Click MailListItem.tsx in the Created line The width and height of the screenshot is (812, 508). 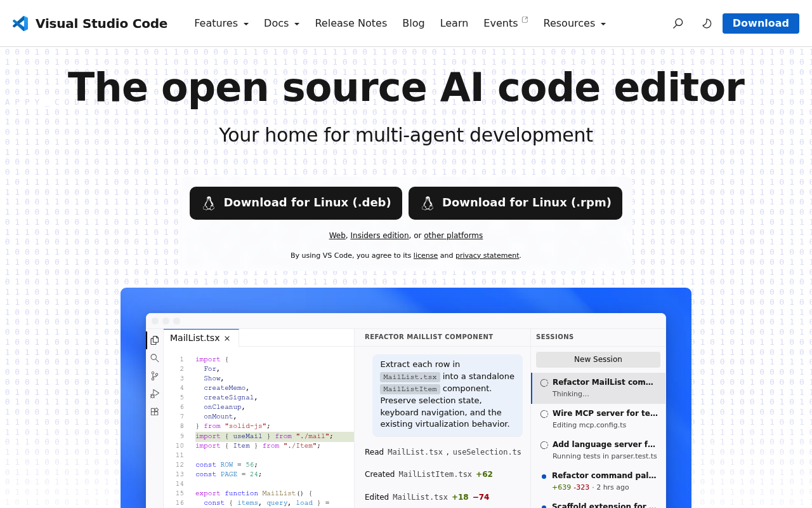coord(435,474)
